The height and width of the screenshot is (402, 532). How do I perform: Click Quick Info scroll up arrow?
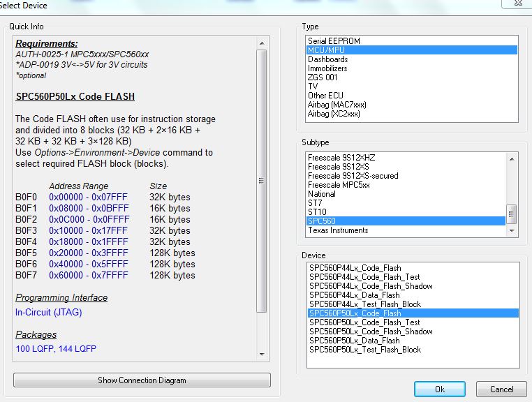pyautogui.click(x=262, y=43)
